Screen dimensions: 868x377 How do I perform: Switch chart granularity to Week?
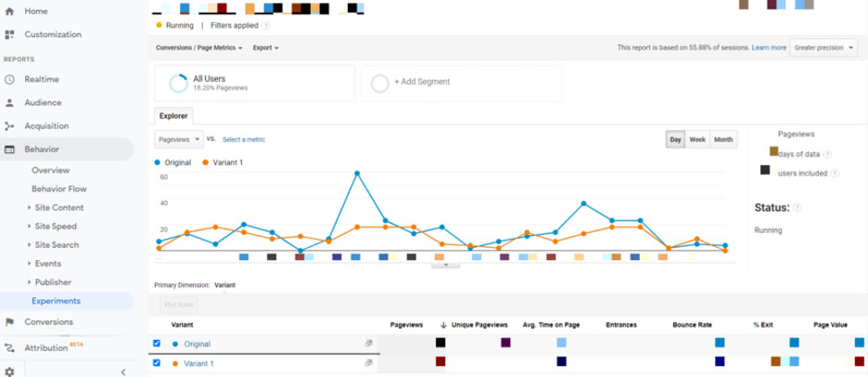click(x=697, y=139)
